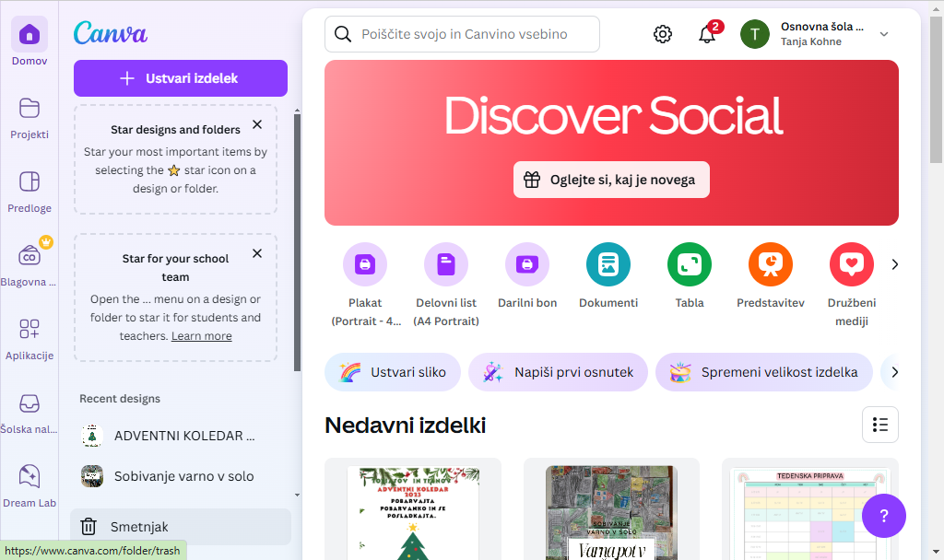This screenshot has width=944, height=560.
Task: Click the Ustvari izdelek button
Action: 181,78
